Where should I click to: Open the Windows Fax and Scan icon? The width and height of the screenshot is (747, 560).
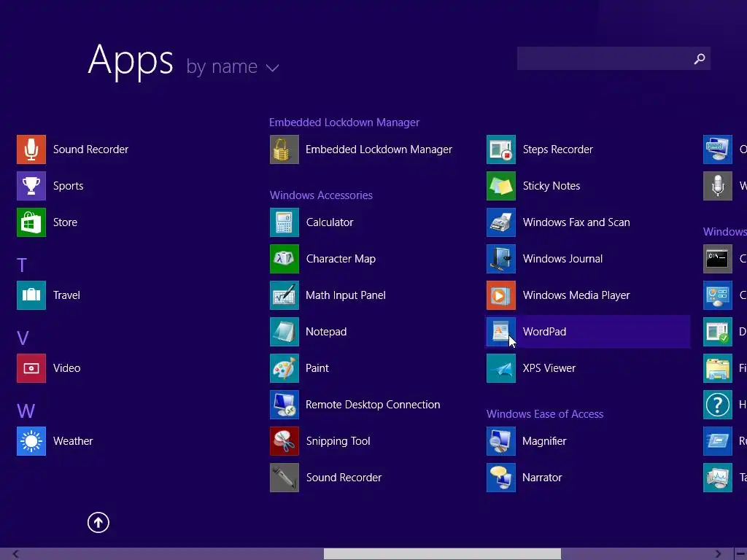pyautogui.click(x=501, y=222)
